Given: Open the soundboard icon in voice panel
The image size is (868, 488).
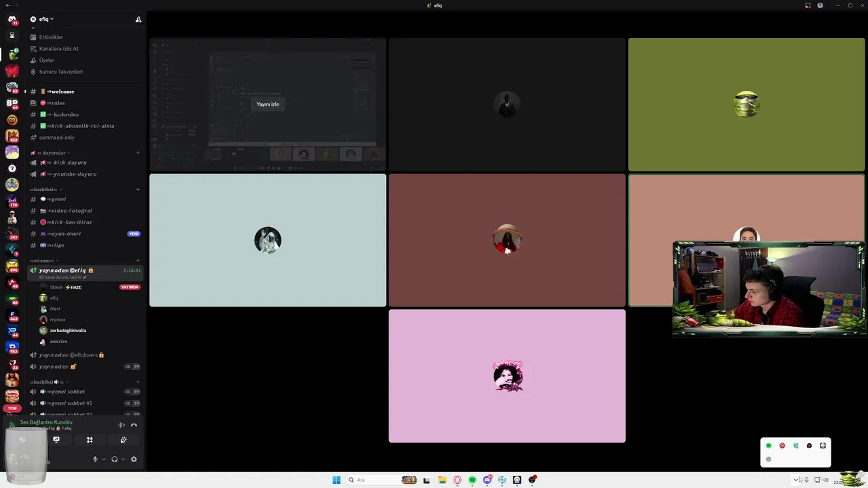Looking at the screenshot, I should (123, 440).
